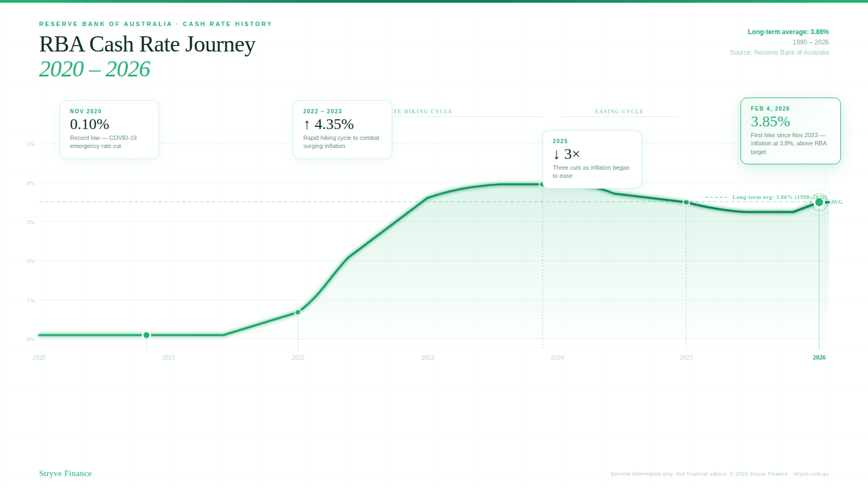The image size is (868, 488).
Task: Click the AVG label beside the endpoint
Action: pos(837,202)
